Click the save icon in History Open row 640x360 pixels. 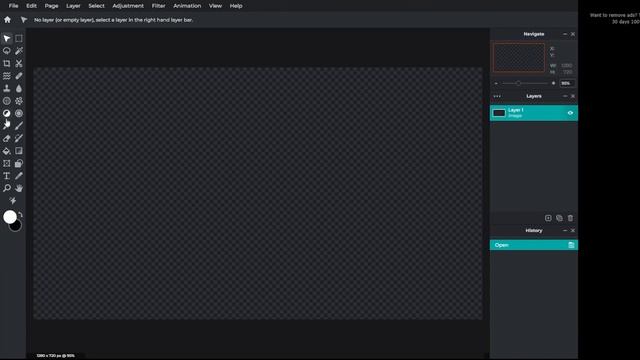coord(571,245)
